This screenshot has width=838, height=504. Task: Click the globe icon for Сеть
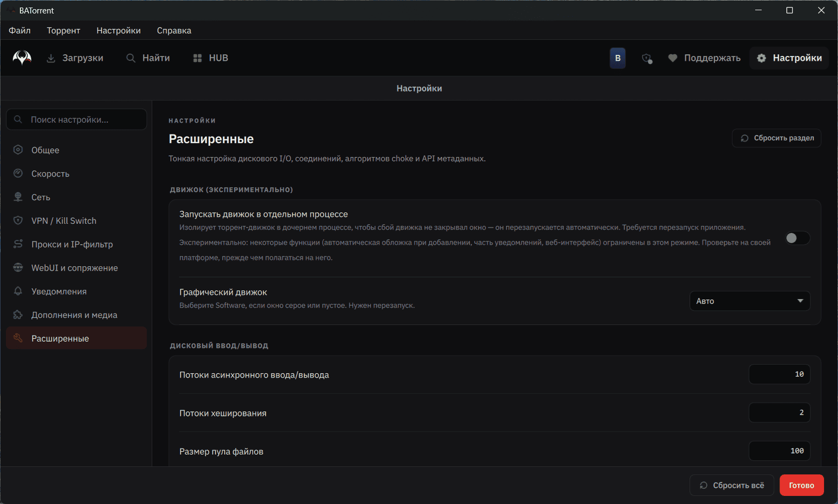(18, 197)
